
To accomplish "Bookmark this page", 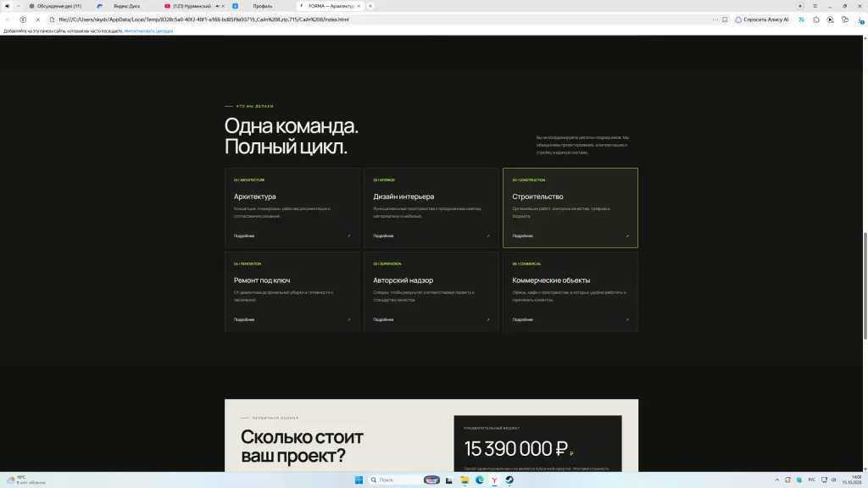I will tap(725, 19).
